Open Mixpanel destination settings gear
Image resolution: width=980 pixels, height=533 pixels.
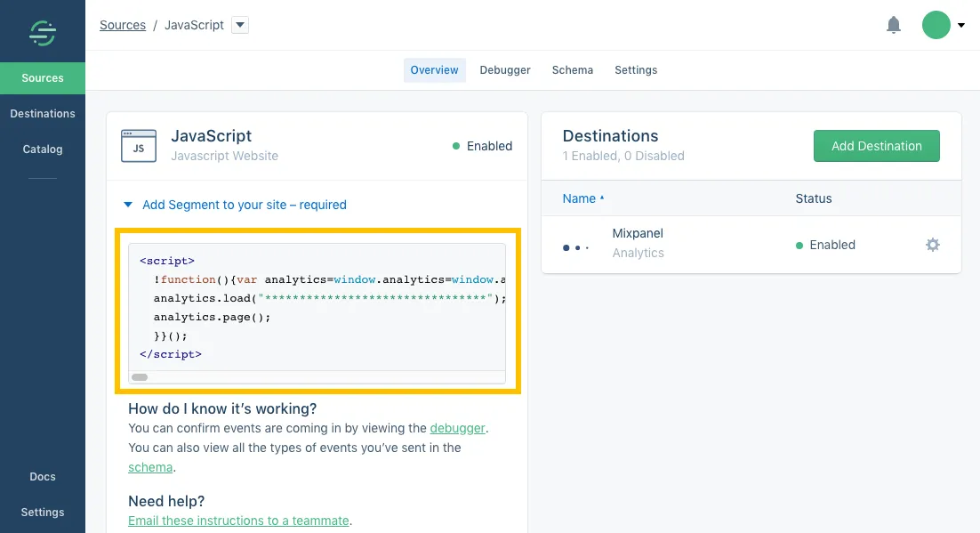click(x=933, y=245)
